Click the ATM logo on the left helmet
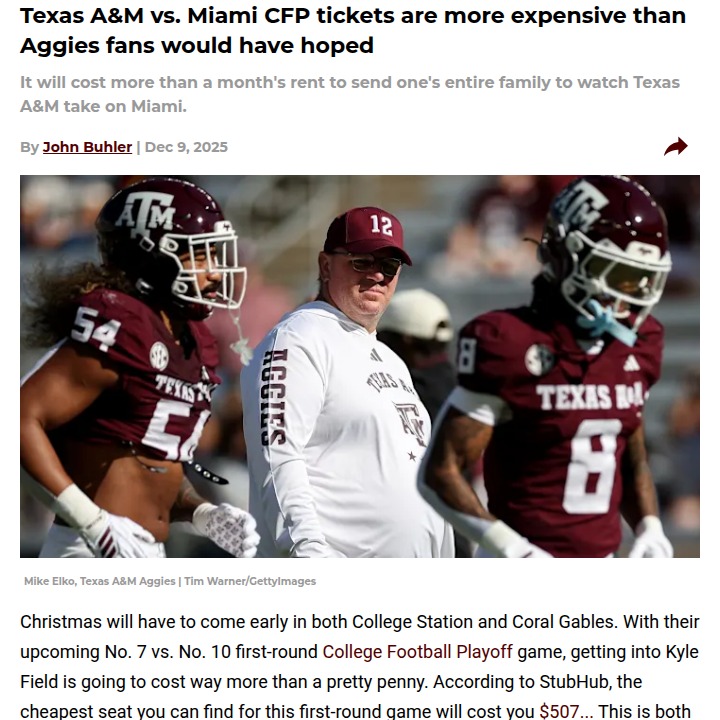Viewport: 720px width, 720px height. tap(147, 214)
